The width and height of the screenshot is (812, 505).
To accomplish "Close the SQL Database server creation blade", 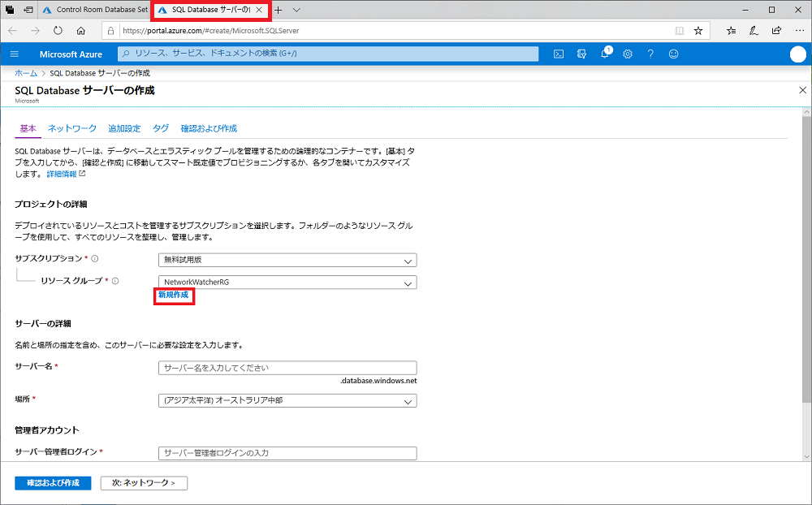I will click(803, 90).
